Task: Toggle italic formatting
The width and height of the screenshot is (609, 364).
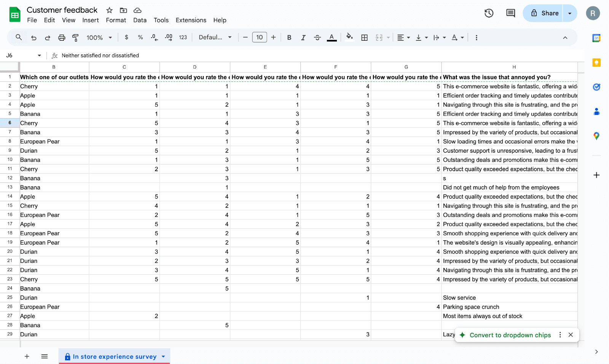Action: (x=303, y=37)
